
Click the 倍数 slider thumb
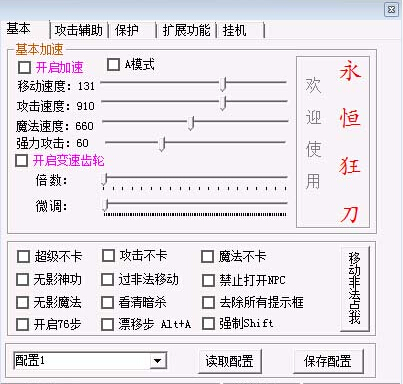tap(105, 179)
